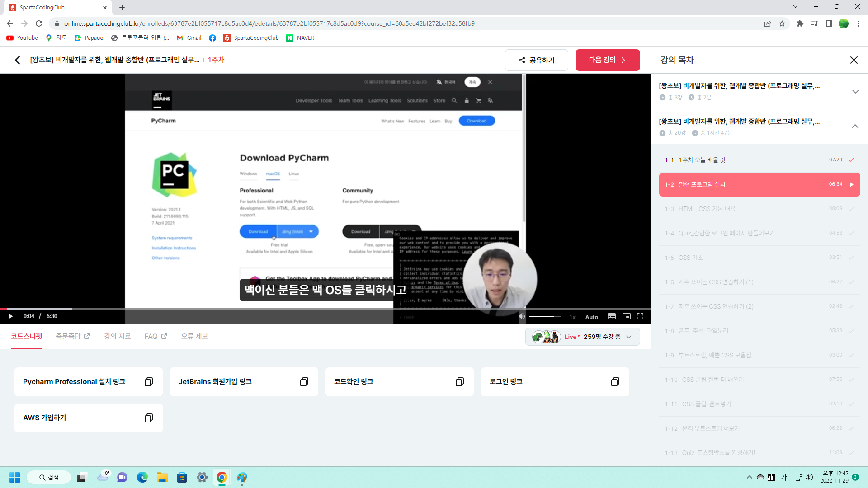Screen dimensions: 868x488
Task: Open the 즉문즉답 tab
Action: point(73,336)
